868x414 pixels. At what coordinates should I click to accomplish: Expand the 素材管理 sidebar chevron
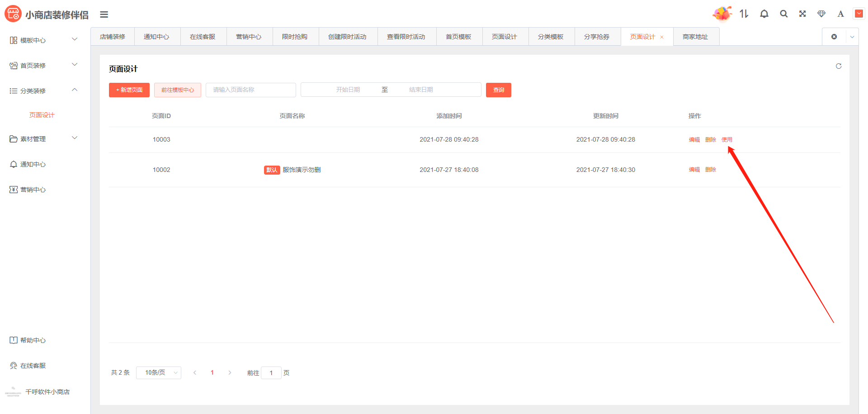(x=75, y=138)
